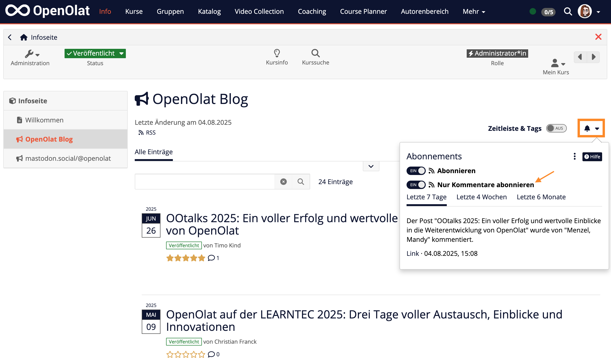Open the global search in the top bar
This screenshot has height=364, width=611.
[568, 11]
